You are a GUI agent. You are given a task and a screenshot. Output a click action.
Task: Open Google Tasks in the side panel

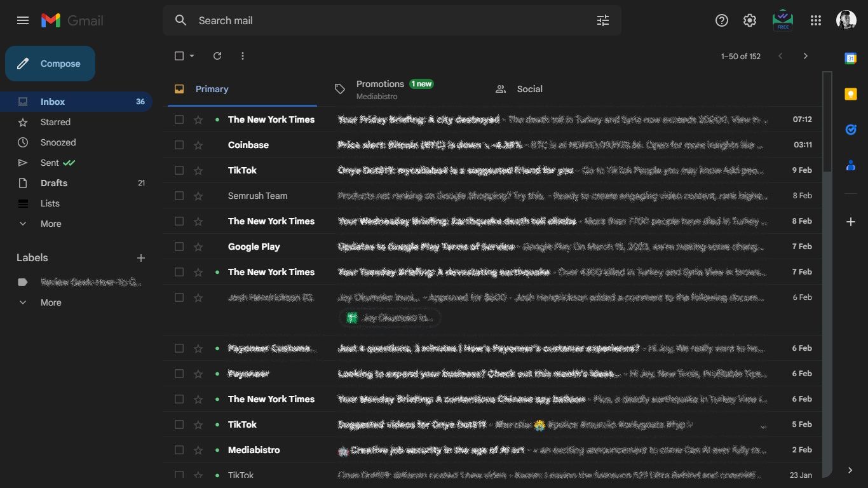[x=851, y=129]
